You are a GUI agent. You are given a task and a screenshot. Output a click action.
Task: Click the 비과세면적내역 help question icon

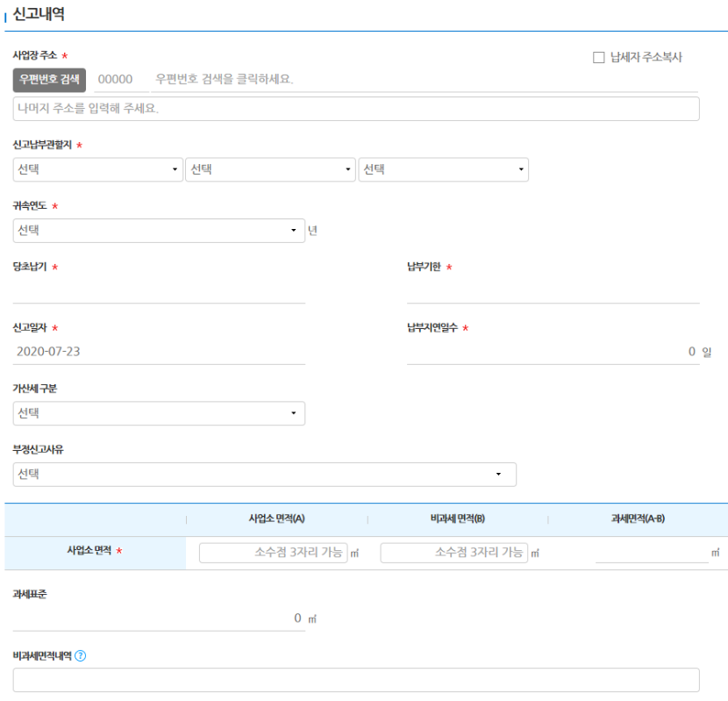click(x=81, y=656)
